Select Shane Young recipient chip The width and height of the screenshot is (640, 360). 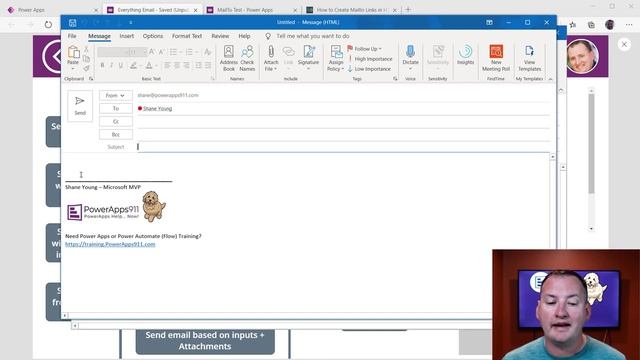[157, 109]
